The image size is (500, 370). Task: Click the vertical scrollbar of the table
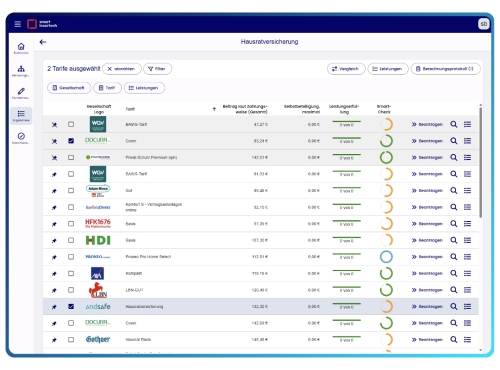pos(480,162)
